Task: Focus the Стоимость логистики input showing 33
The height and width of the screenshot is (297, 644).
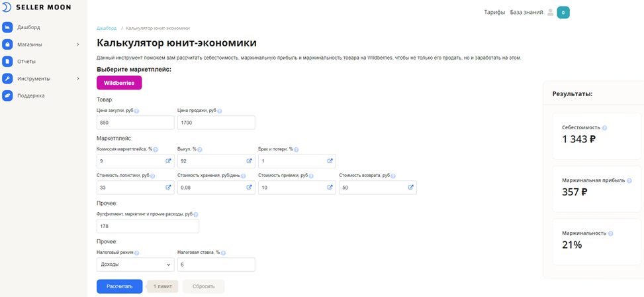Action: [x=136, y=188]
